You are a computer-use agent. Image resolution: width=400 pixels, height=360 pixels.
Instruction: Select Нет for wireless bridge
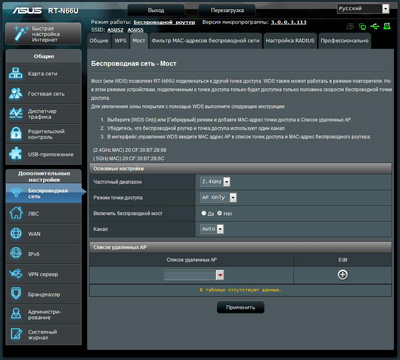tap(219, 213)
